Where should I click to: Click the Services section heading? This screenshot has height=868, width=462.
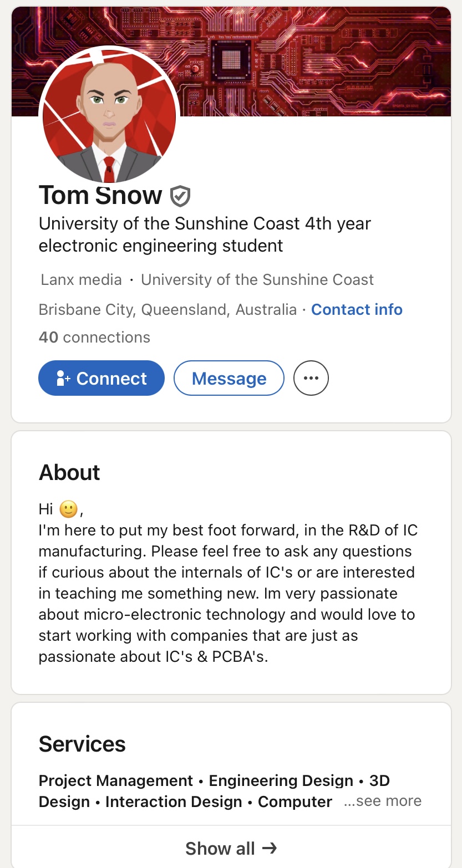point(82,744)
